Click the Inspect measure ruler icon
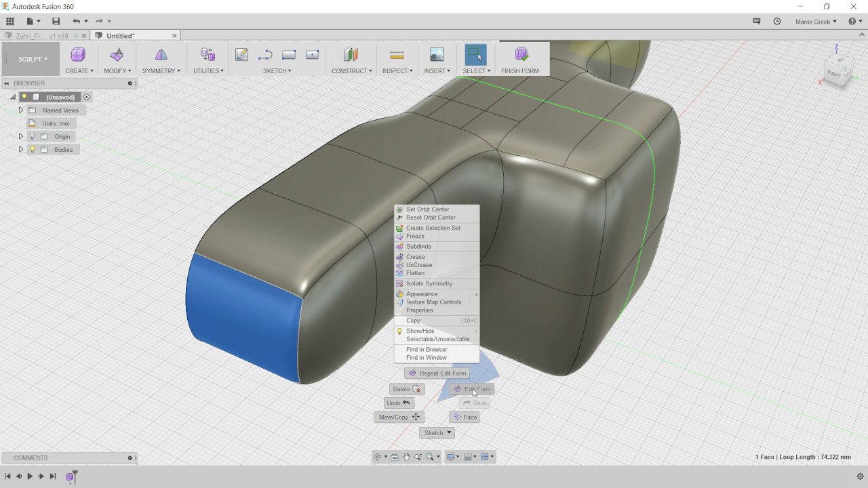 pos(397,55)
